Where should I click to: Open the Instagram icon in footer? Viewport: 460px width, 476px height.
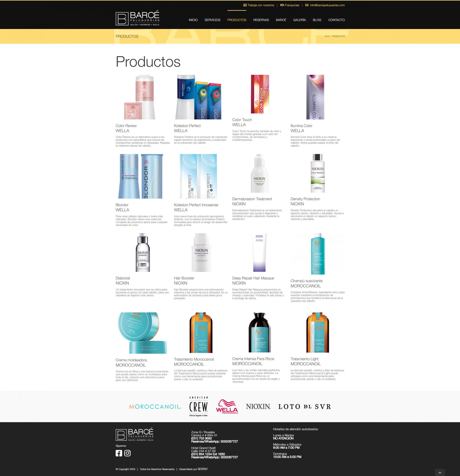tap(127, 453)
